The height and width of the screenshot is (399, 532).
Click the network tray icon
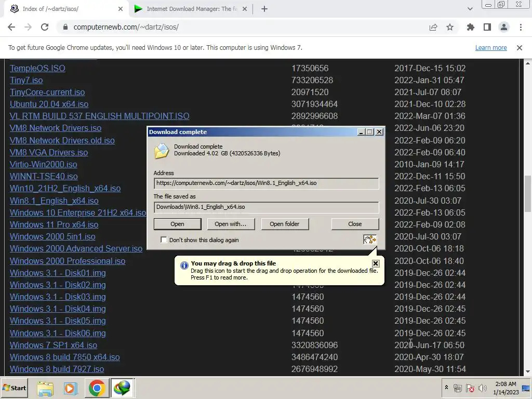(x=457, y=388)
